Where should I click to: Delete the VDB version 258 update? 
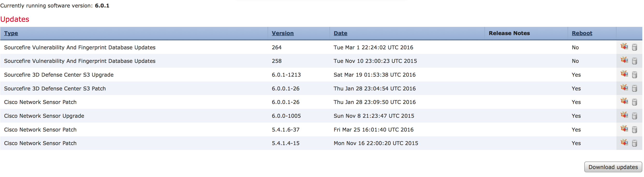pos(634,61)
